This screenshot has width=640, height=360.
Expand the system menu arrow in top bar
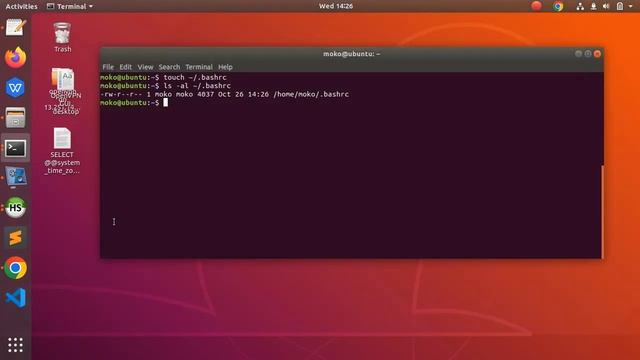tap(631, 6)
